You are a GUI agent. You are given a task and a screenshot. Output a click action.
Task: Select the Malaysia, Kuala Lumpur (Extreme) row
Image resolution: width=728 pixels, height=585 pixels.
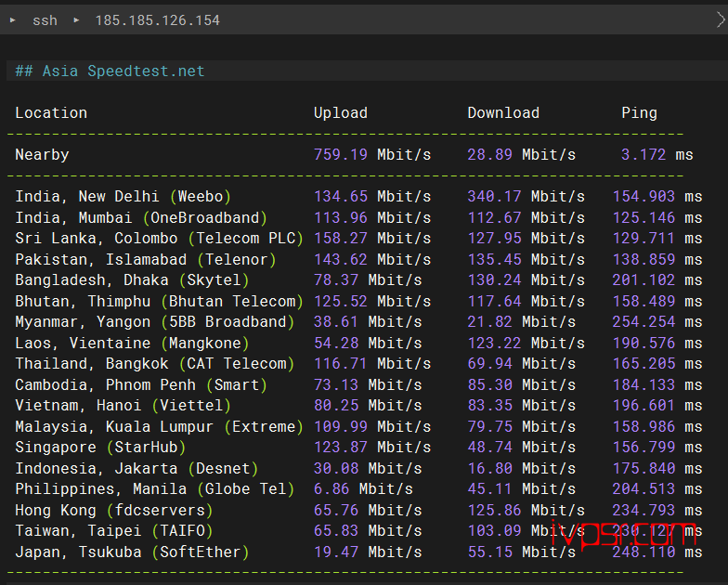[x=358, y=427]
